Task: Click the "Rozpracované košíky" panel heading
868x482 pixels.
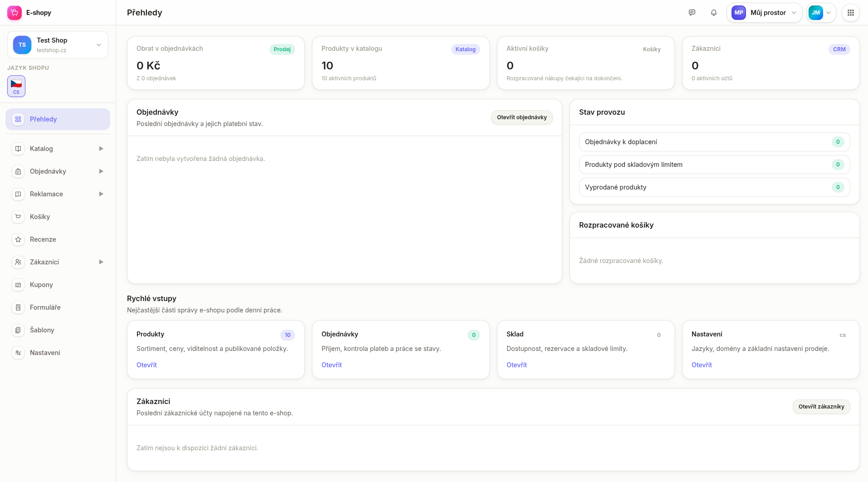Action: click(x=616, y=225)
